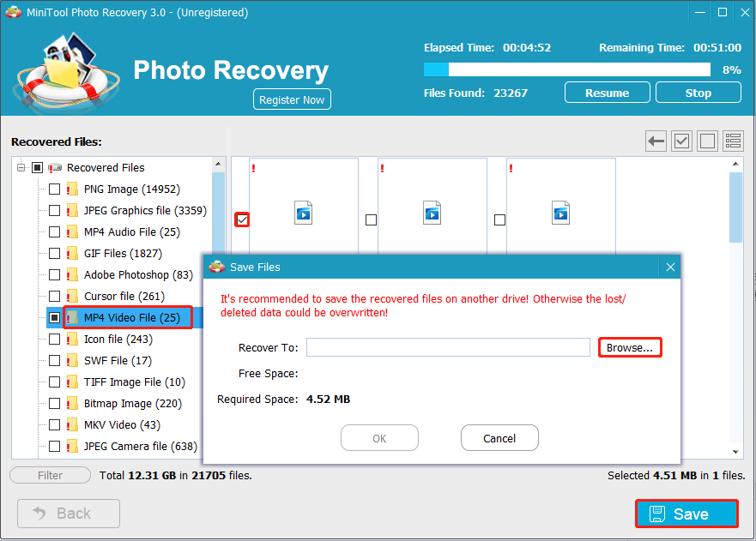Uncheck the first video file checkbox
The width and height of the screenshot is (756, 541).
click(x=242, y=220)
